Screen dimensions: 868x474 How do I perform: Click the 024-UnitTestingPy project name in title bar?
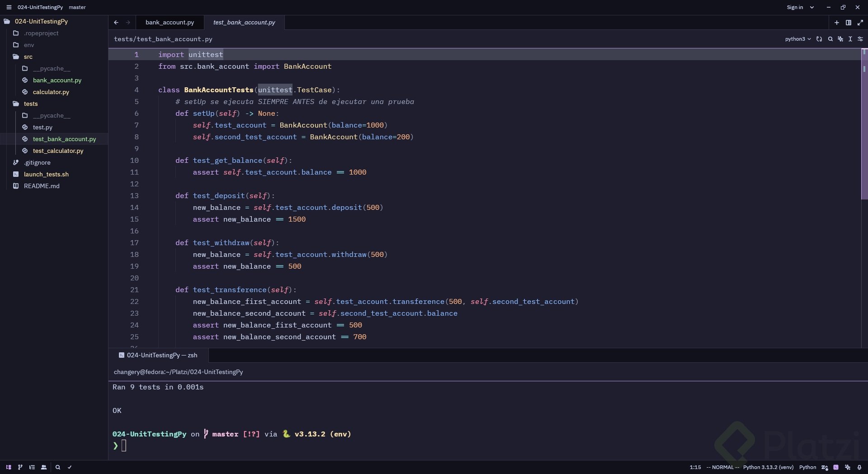pos(40,7)
